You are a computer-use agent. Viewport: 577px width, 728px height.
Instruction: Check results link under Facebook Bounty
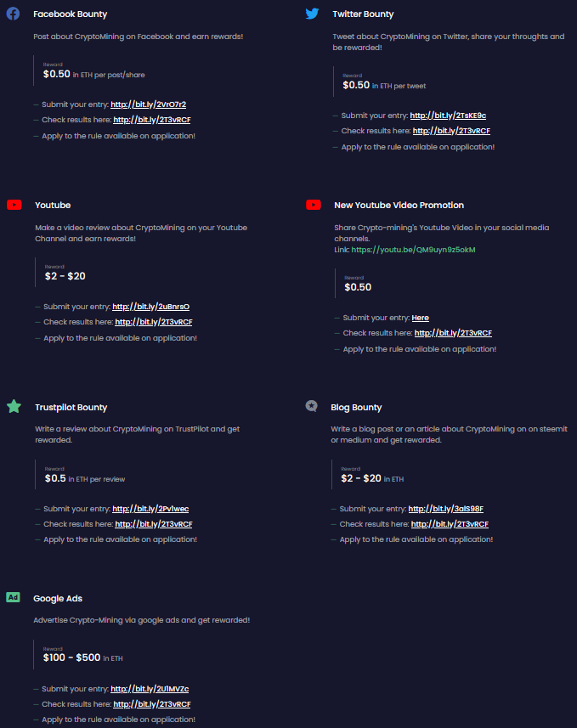152,120
